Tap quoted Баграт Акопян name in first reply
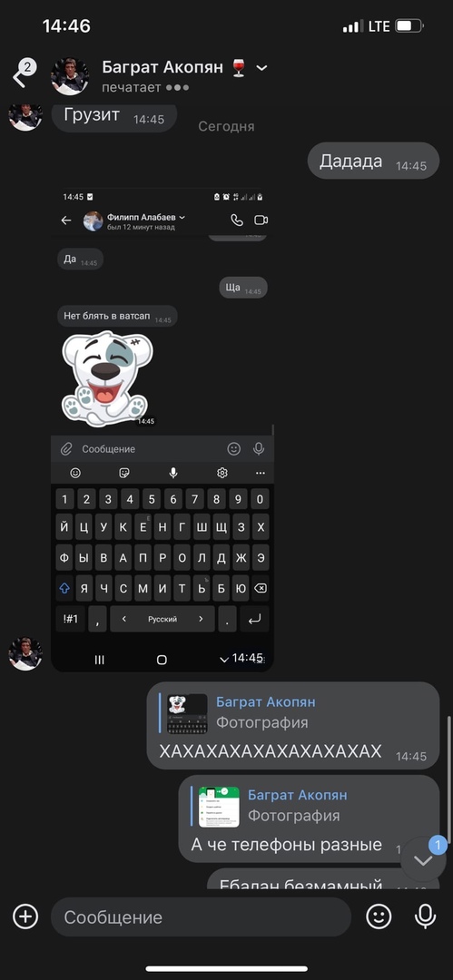 coord(266,701)
